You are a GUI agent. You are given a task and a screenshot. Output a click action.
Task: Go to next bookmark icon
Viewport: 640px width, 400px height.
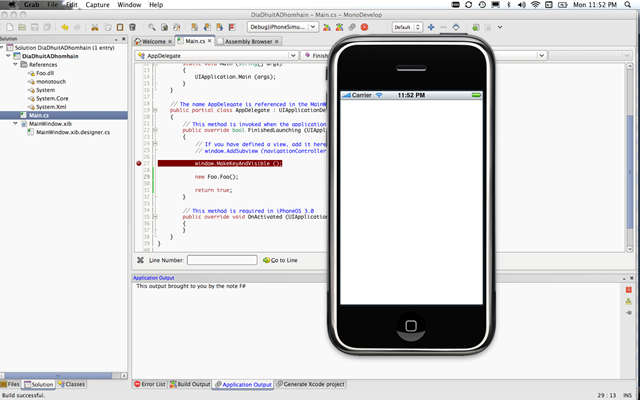[x=220, y=27]
